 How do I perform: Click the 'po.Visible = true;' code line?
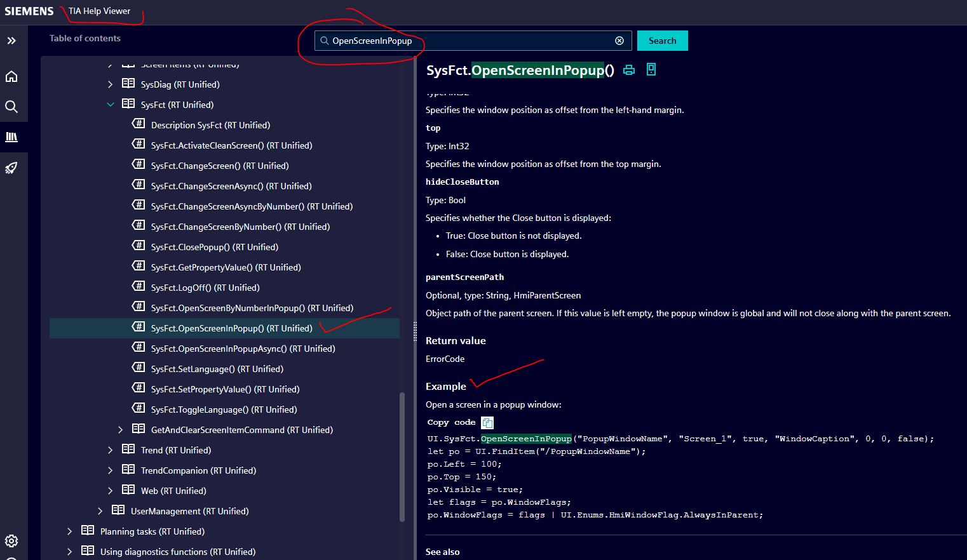[475, 490]
